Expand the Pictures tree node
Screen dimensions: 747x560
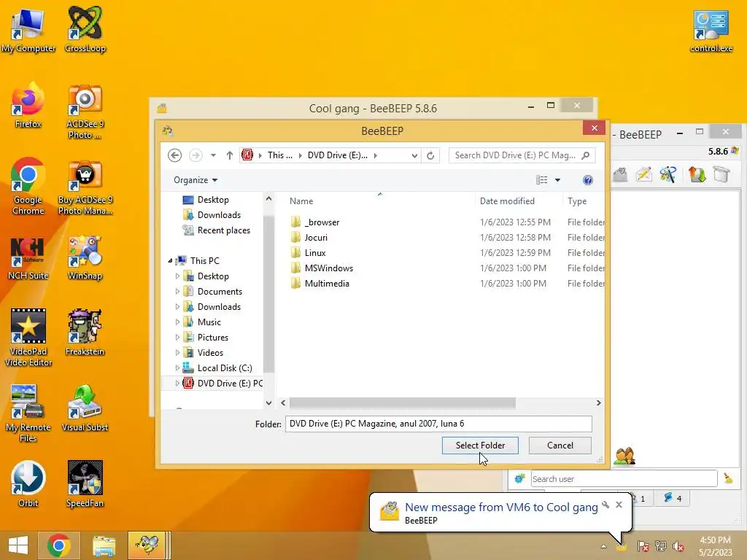pos(177,337)
